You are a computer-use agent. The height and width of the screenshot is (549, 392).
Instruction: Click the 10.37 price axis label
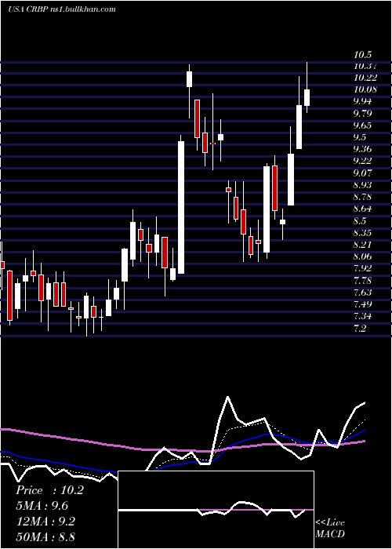click(x=365, y=66)
